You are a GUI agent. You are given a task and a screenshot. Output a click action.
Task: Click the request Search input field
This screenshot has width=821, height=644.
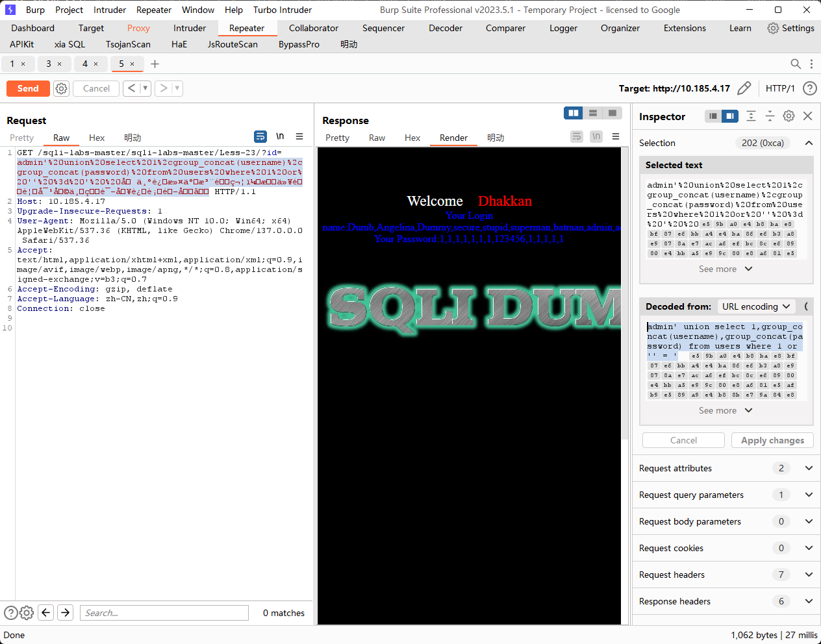(x=164, y=613)
